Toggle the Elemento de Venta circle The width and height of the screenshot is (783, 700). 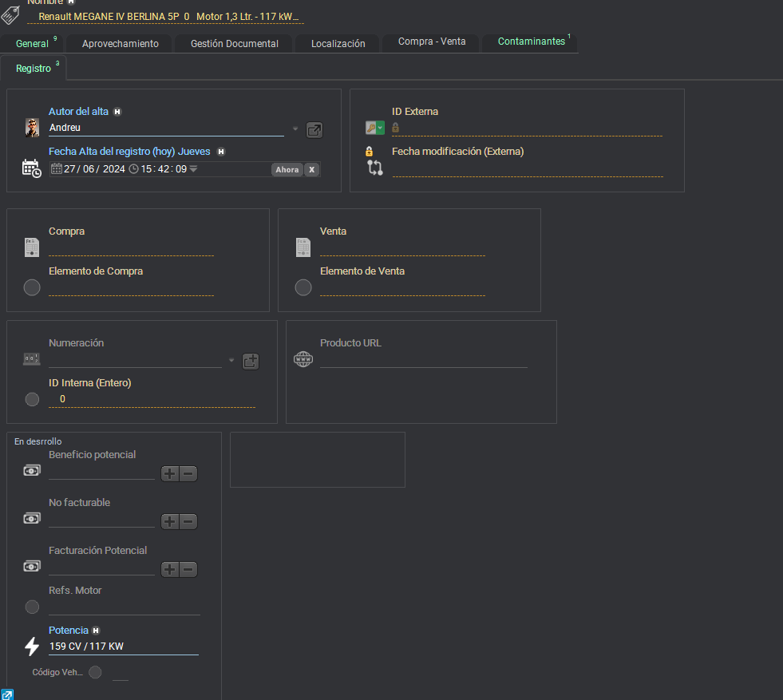303,287
